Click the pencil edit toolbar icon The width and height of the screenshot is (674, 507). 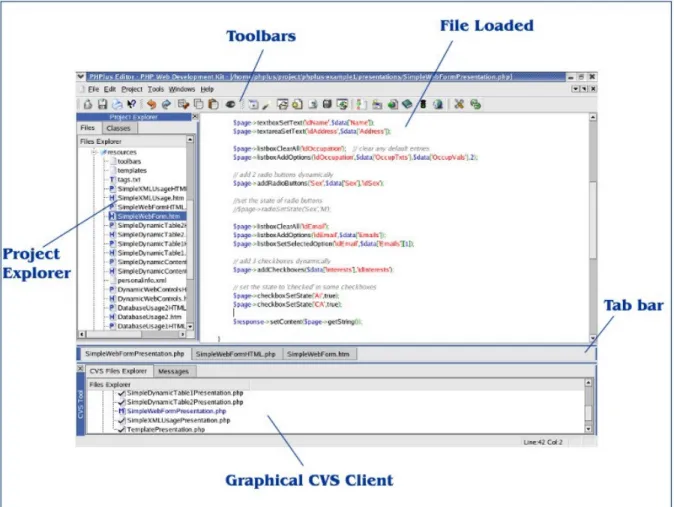(x=266, y=104)
